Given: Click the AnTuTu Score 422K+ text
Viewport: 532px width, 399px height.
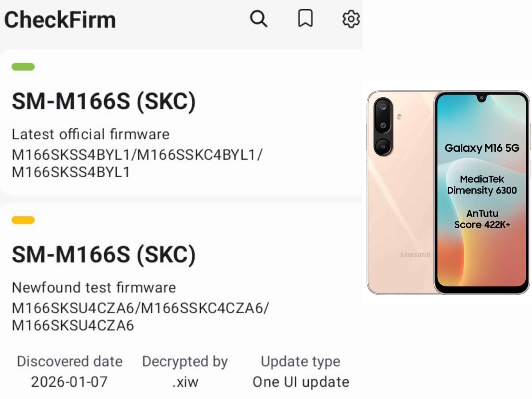Looking at the screenshot, I should pyautogui.click(x=482, y=219).
